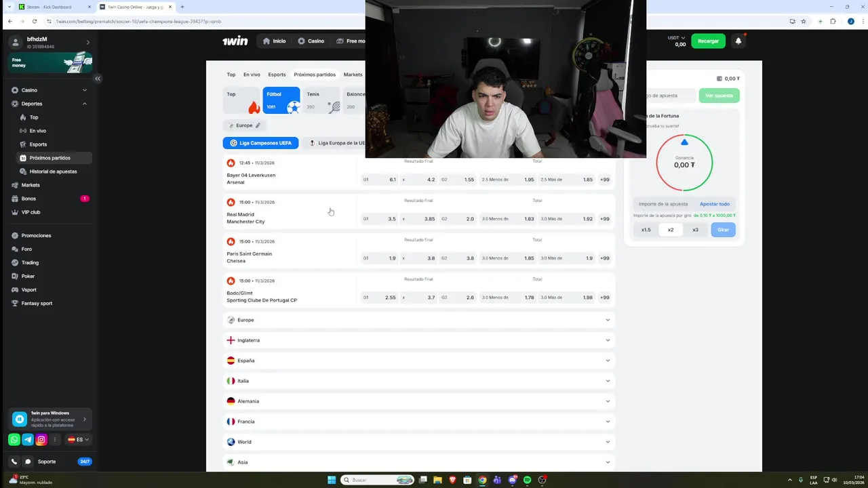Expand the Inglaterra league list
This screenshot has height=488, width=868.
coord(418,340)
